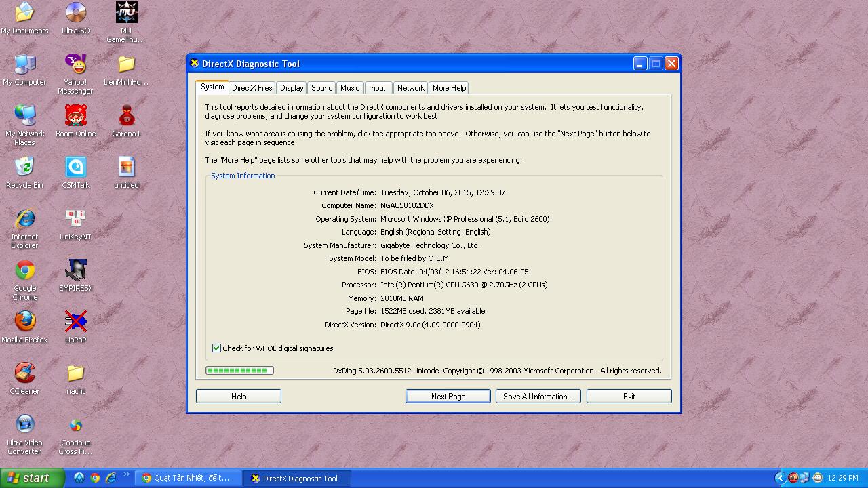Select the Google Chrome desktop icon
This screenshot has height=488, width=868.
coord(24,280)
